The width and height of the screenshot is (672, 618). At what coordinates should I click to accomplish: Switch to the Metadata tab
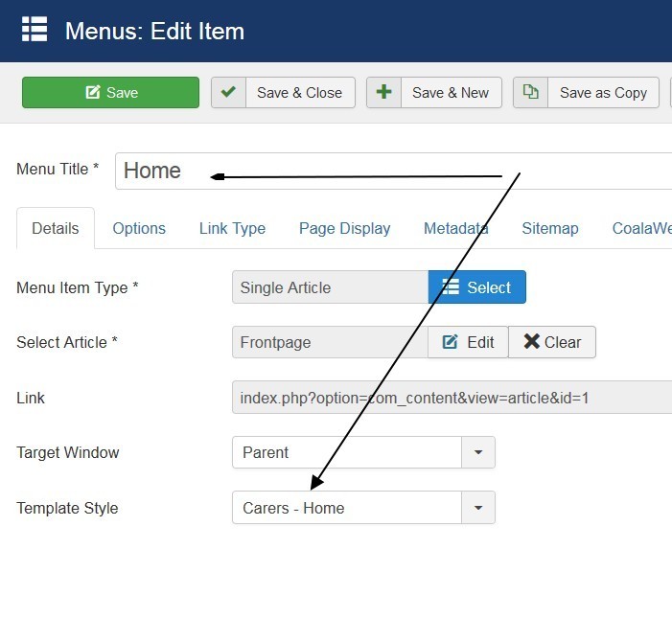point(455,228)
